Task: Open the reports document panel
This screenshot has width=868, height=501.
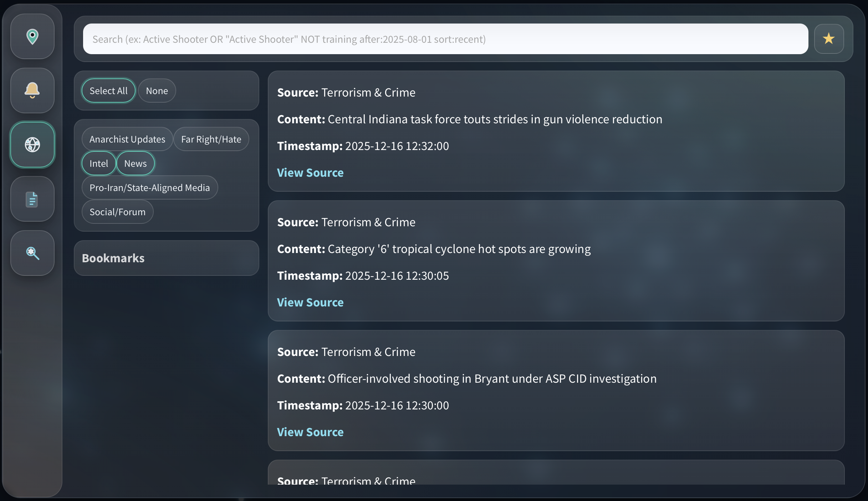Action: pos(32,199)
